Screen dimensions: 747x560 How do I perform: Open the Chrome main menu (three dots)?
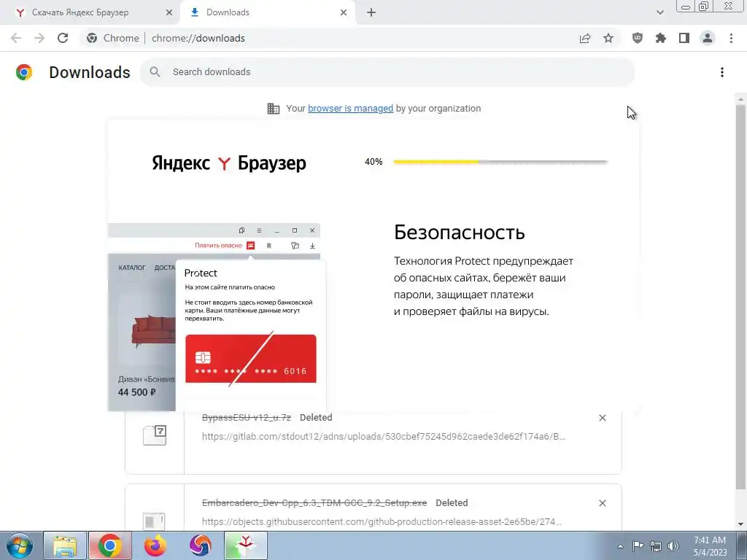point(731,38)
